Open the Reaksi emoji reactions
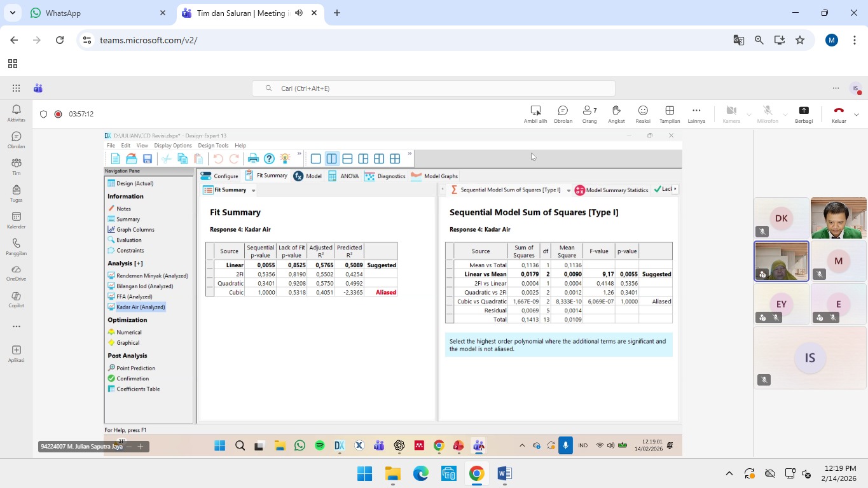The image size is (868, 488). pos(643,113)
